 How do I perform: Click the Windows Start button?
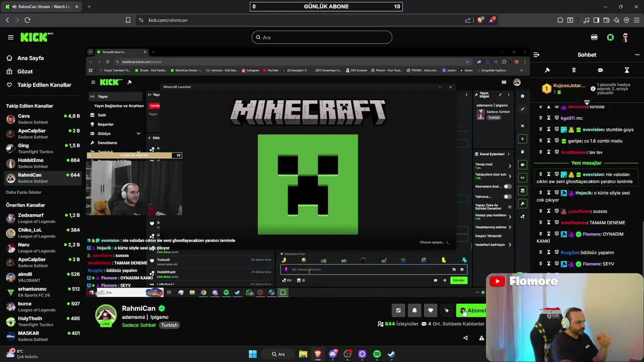click(253, 354)
